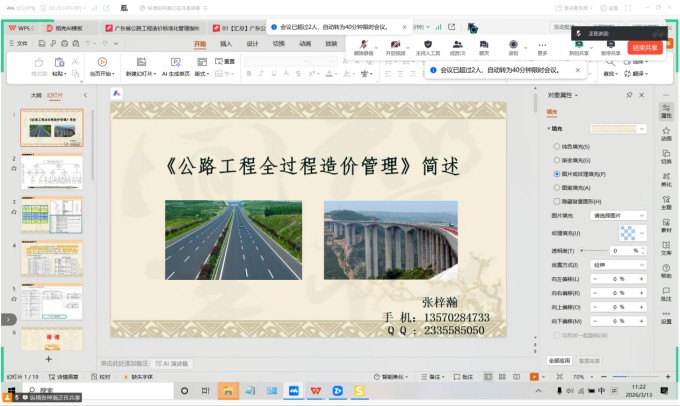This screenshot has width=680, height=406.
Task: Click the red 结束共享 (end sharing) button
Action: [646, 47]
